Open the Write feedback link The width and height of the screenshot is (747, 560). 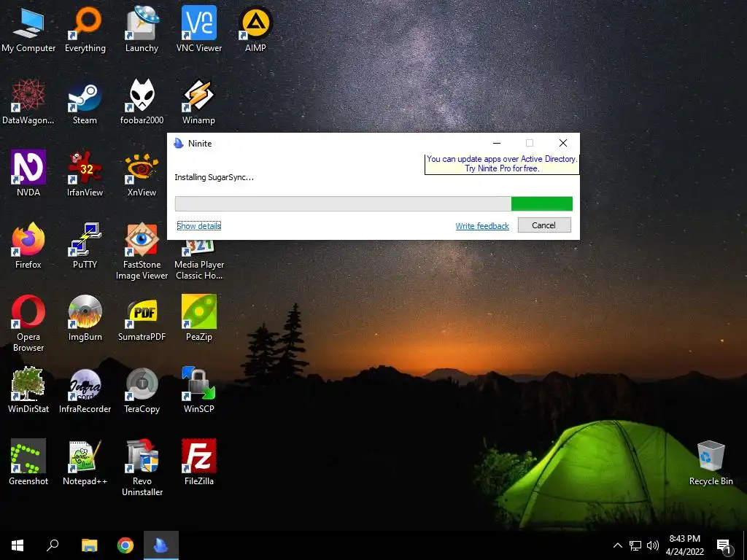(482, 226)
